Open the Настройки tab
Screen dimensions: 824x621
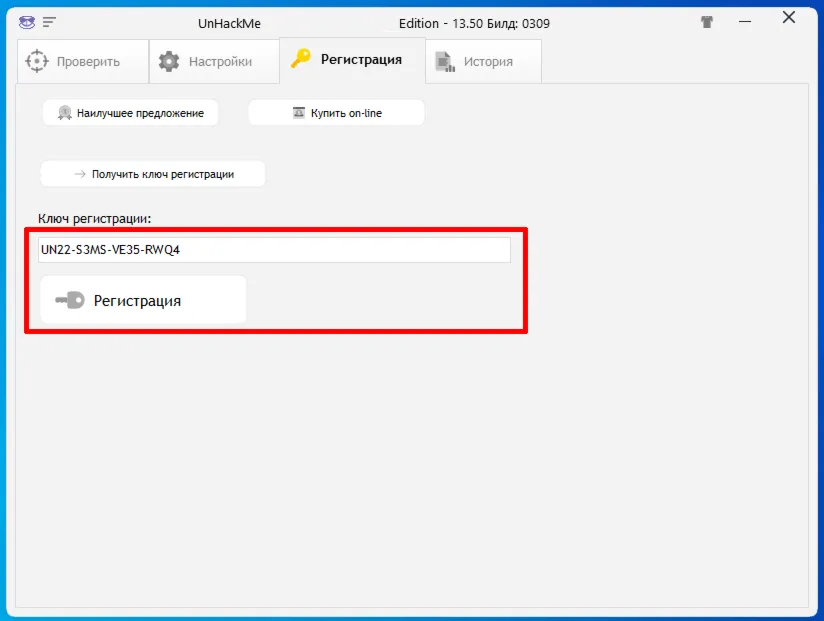tap(214, 61)
